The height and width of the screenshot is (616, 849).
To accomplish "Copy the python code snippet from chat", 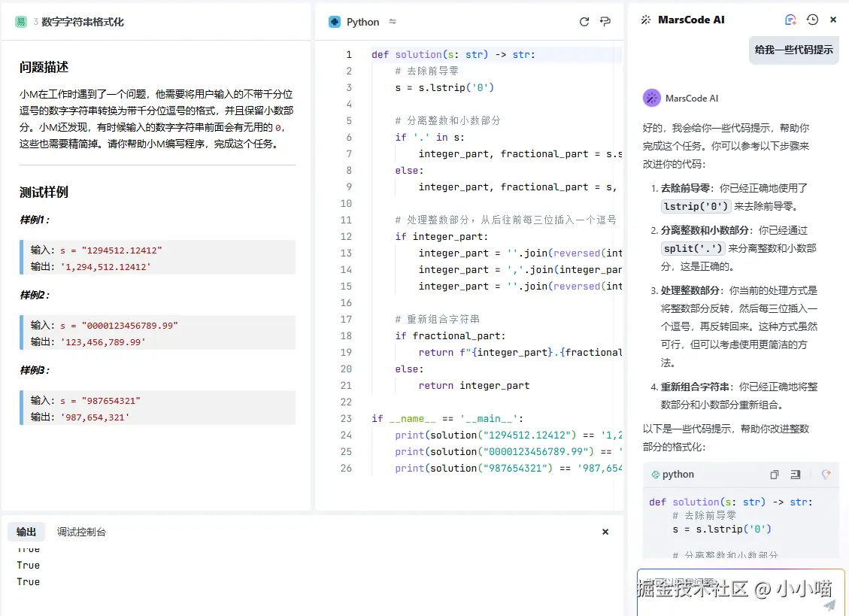I will tap(775, 475).
